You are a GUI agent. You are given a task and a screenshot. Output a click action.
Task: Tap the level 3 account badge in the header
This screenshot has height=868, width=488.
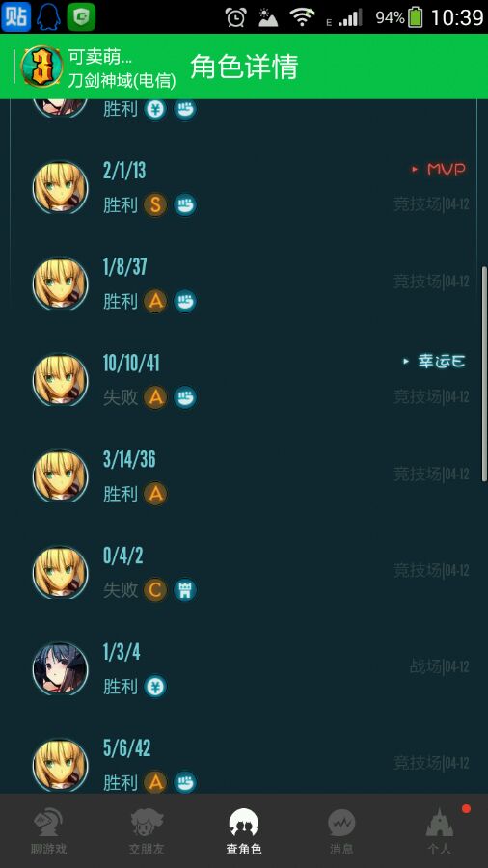42,67
